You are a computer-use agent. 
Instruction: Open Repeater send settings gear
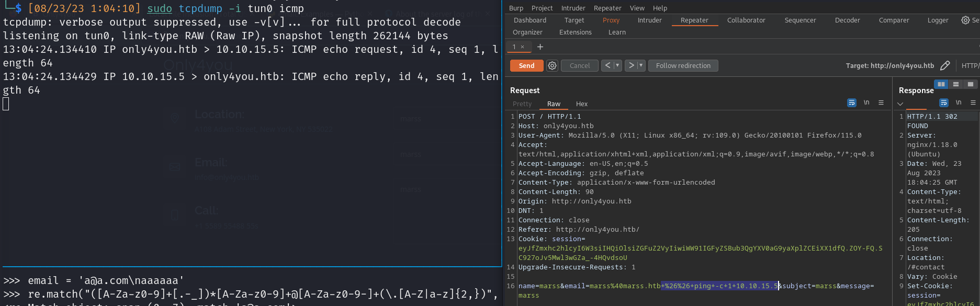click(x=552, y=65)
